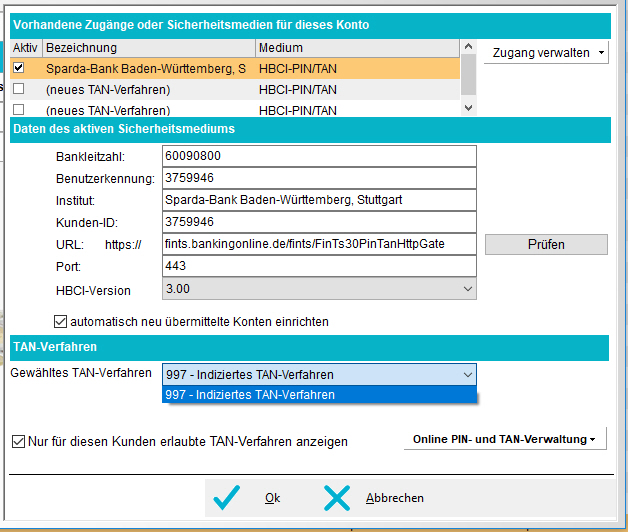Select 997 - Indiziertes TAN-Verfahren list option
The height and width of the screenshot is (532, 628).
(x=319, y=395)
